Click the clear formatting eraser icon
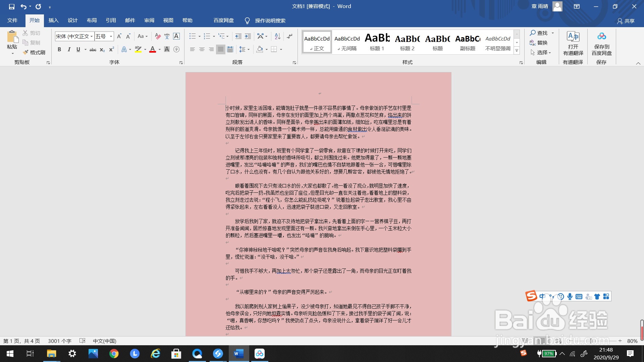The image size is (644, 362). [158, 36]
